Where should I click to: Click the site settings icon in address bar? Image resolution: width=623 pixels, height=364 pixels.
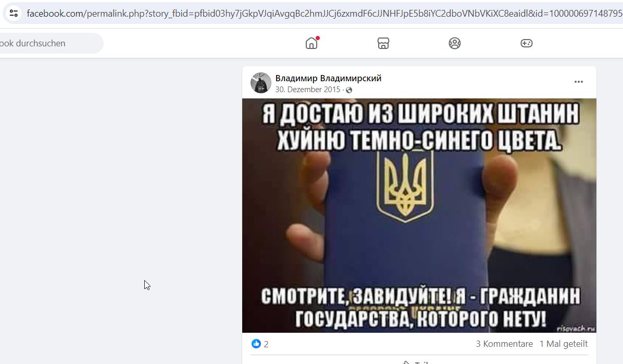tap(14, 13)
